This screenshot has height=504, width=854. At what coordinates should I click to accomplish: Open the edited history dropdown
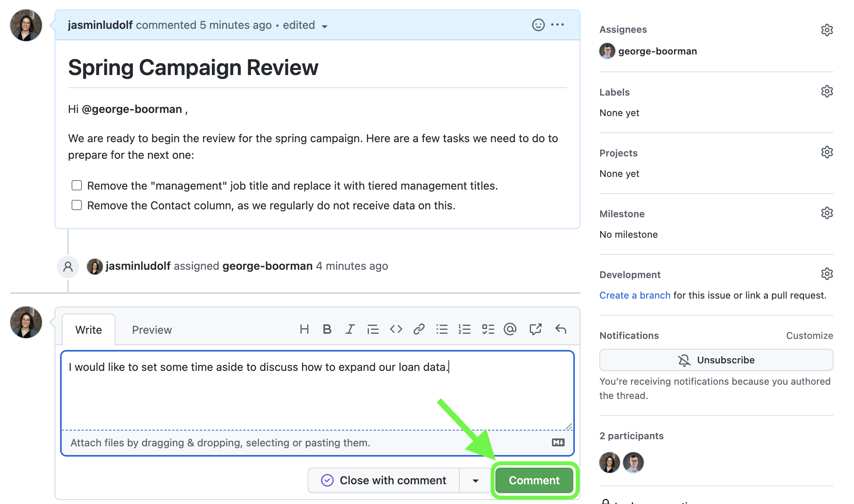click(325, 26)
